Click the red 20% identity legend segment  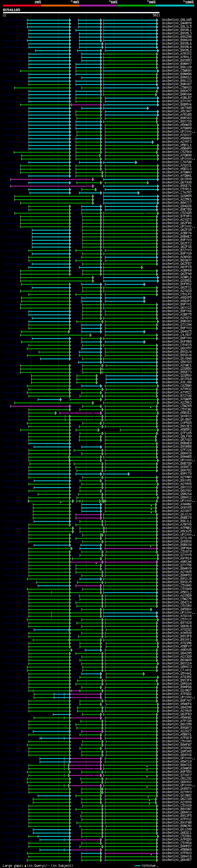tap(22, 6)
